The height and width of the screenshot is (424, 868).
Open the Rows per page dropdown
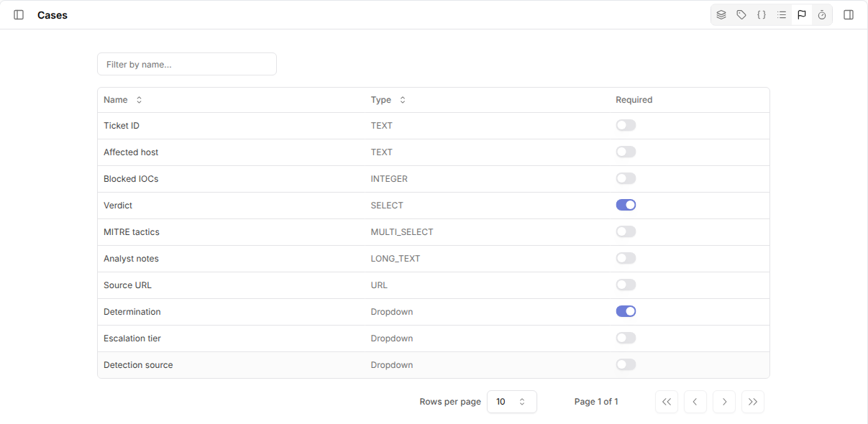click(x=512, y=402)
